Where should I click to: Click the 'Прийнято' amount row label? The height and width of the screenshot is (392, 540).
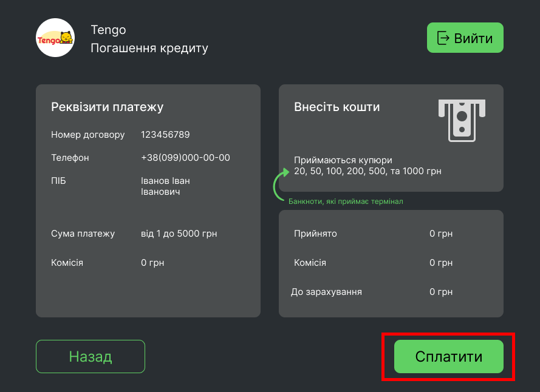click(315, 234)
